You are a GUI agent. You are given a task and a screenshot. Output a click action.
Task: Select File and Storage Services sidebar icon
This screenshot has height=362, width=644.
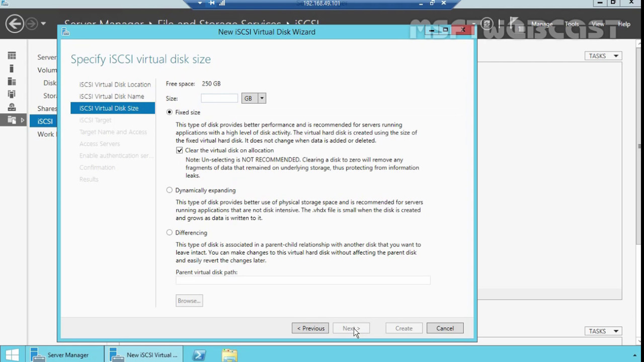click(x=12, y=120)
